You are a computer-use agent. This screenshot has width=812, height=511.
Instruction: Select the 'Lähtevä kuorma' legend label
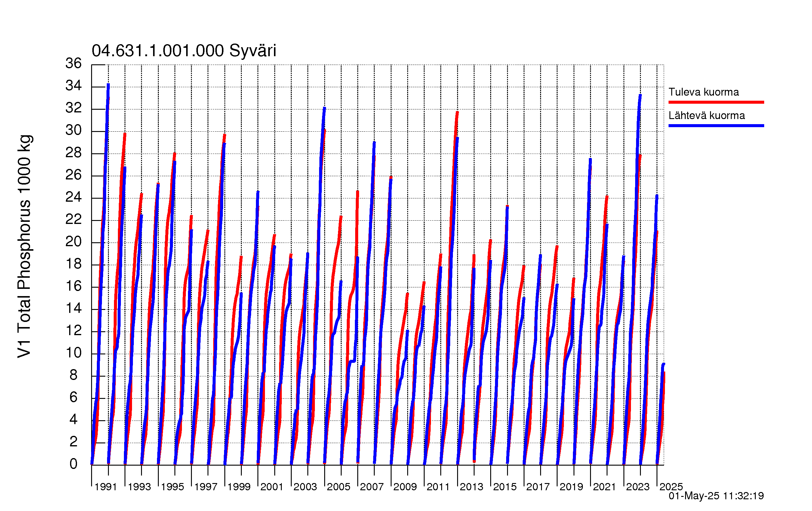point(706,116)
